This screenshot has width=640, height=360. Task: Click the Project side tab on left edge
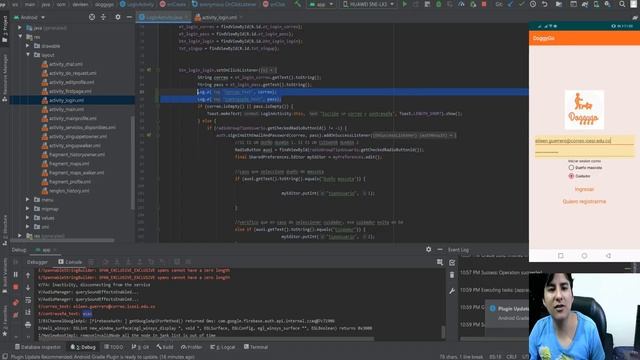click(x=4, y=29)
